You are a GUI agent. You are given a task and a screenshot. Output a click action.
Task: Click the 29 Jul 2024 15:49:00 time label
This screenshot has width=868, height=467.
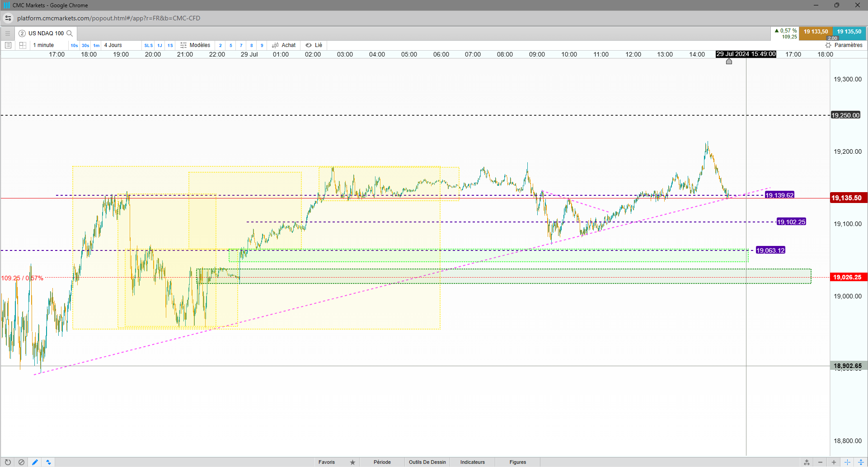746,54
